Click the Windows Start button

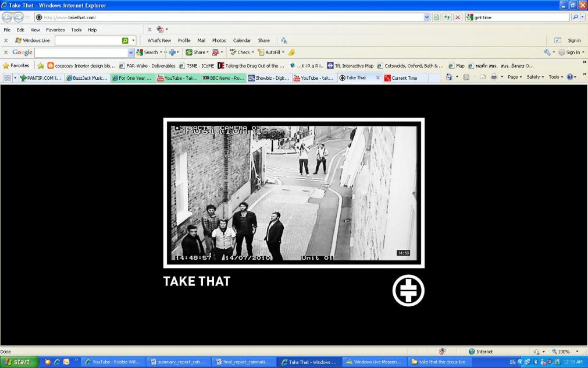[20, 362]
